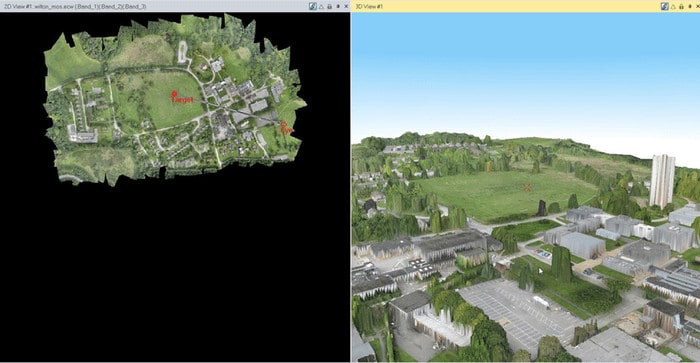Click the tall white tower in 3D view
Image resolution: width=700 pixels, height=363 pixels.
pyautogui.click(x=662, y=181)
